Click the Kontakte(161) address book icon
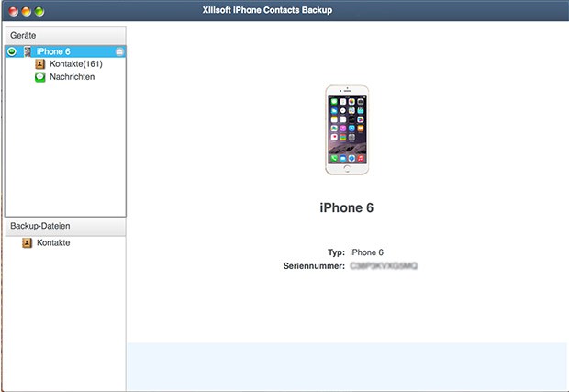This screenshot has height=392, width=569. tap(39, 64)
